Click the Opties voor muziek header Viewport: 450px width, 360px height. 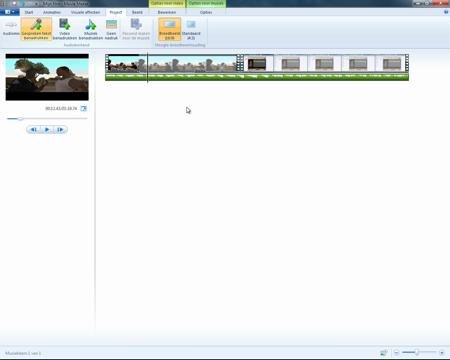[x=206, y=3]
